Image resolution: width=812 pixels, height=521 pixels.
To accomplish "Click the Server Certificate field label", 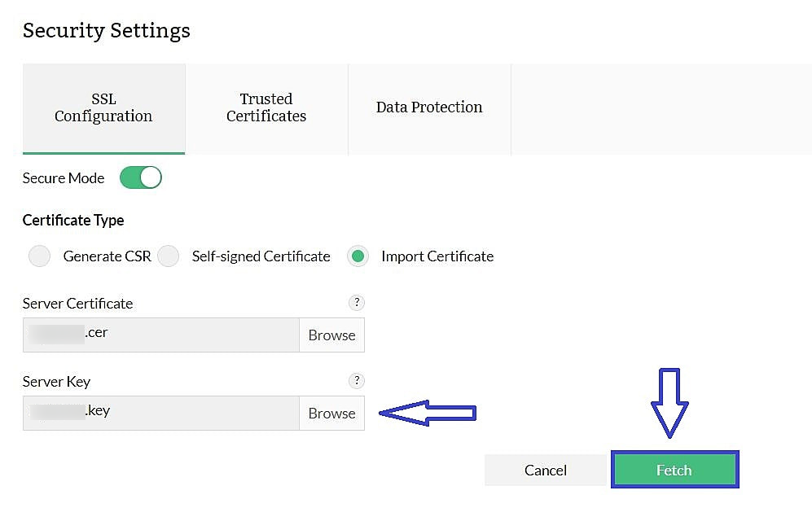I will (77, 303).
